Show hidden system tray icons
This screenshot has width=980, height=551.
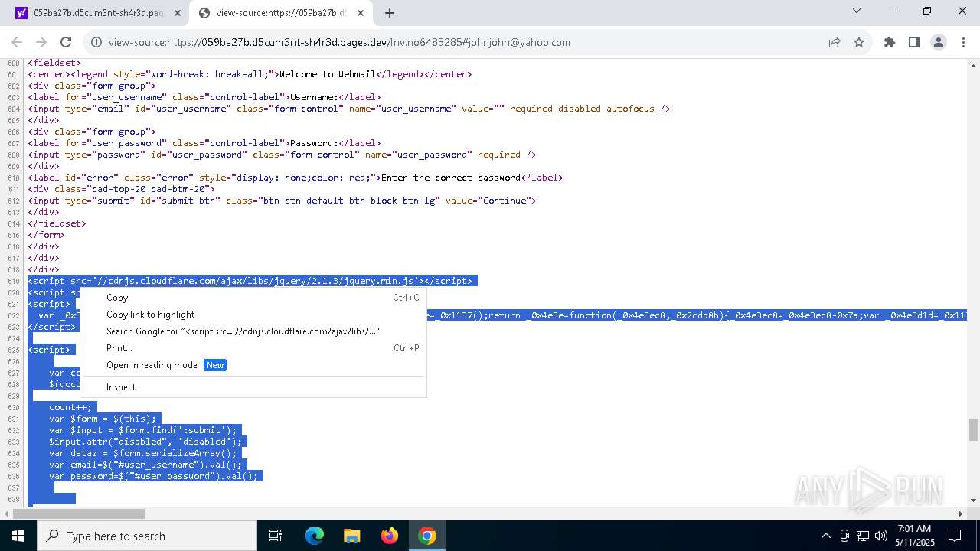[825, 536]
